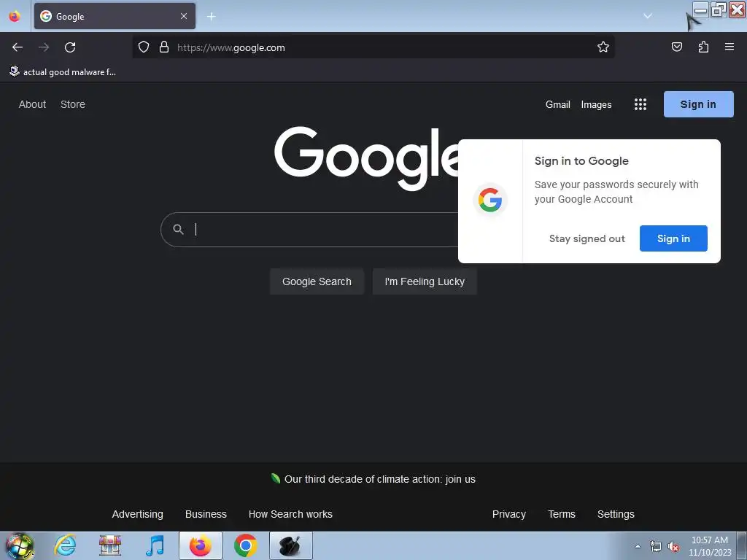Screen dimensions: 747x560
Task: Open the shop stall icon in the taskbar
Action: point(110,545)
